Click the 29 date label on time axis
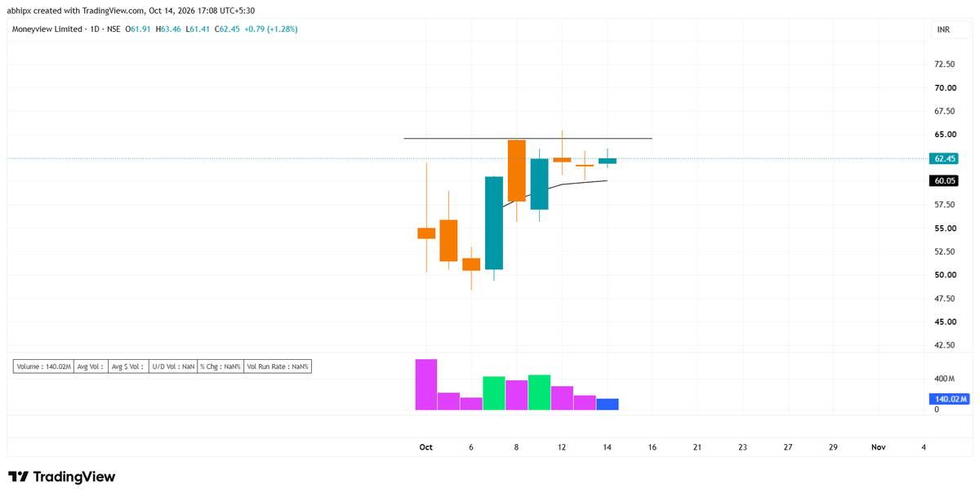Screen dimensions: 980x497 (833, 447)
